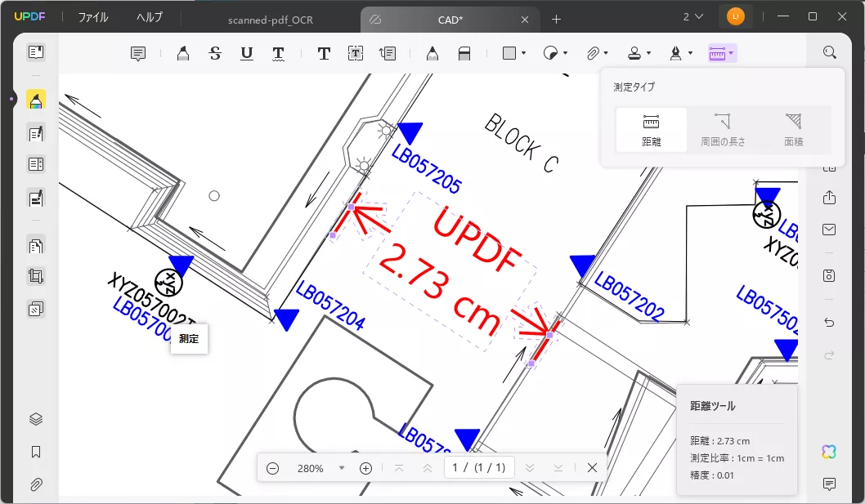Click the save icon in right sidebar
The height and width of the screenshot is (504, 865).
click(829, 276)
